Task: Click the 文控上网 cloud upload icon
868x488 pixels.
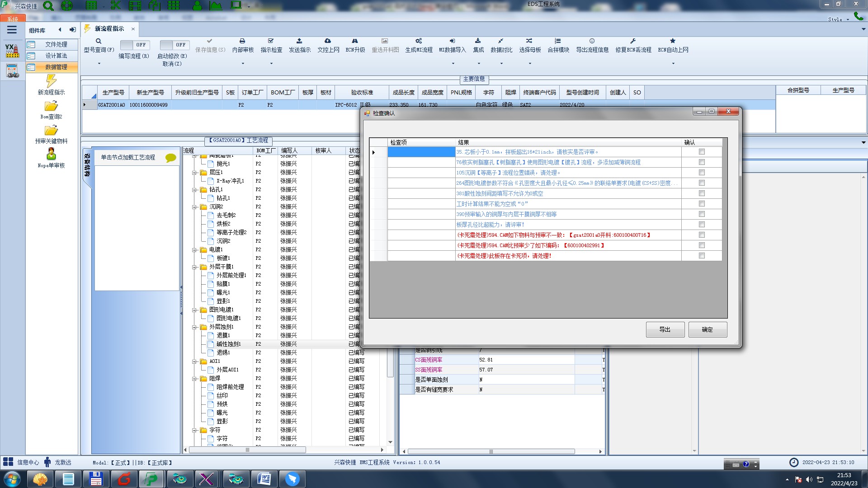Action: point(328,41)
